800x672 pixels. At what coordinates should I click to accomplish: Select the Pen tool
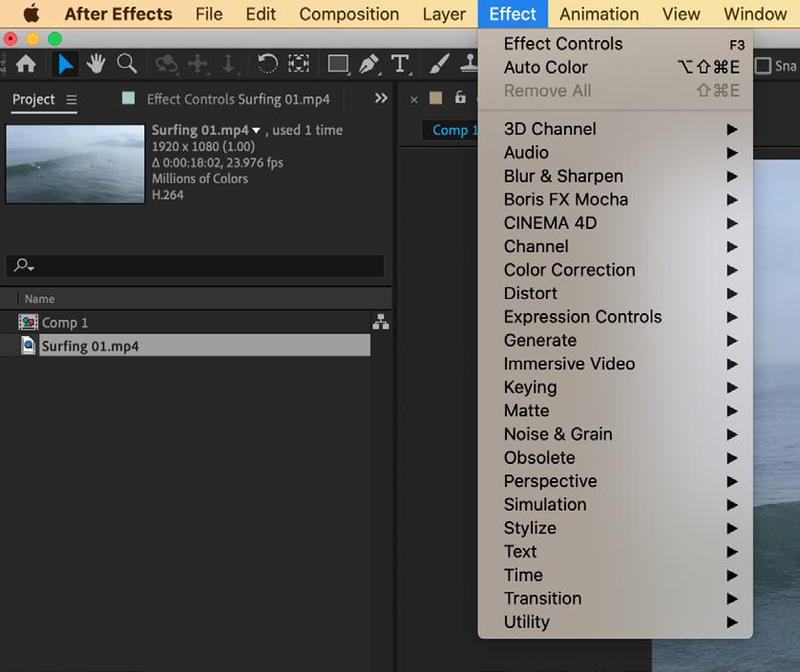tap(369, 64)
